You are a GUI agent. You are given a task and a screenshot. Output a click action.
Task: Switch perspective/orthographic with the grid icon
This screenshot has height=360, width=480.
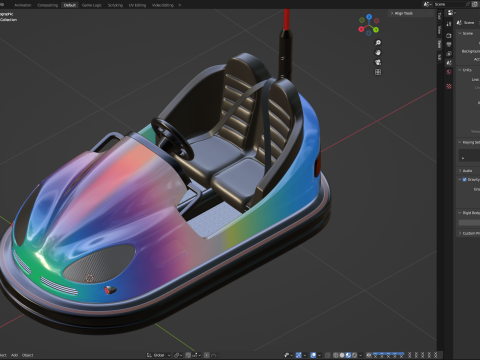point(378,72)
